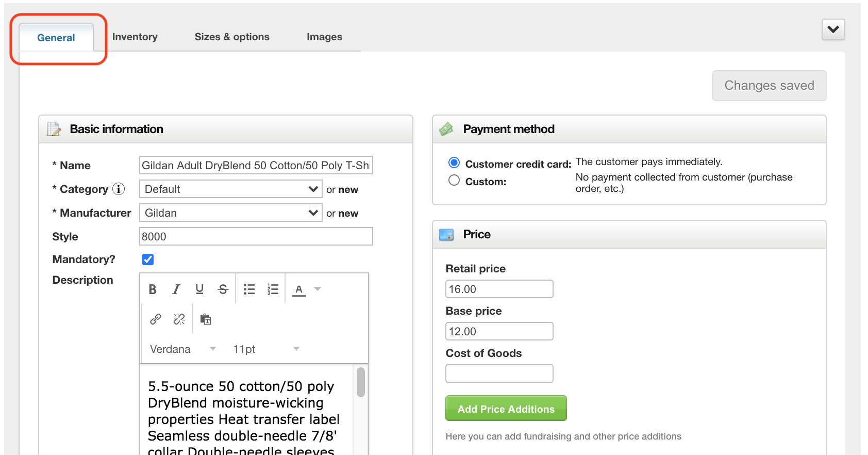Select Customer credit card payment option
Image resolution: width=868 pixels, height=455 pixels.
[454, 163]
